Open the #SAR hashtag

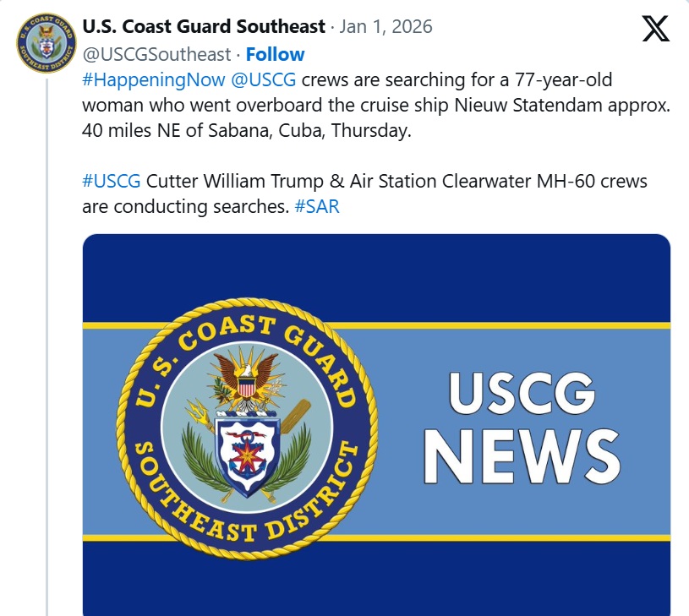pos(317,206)
